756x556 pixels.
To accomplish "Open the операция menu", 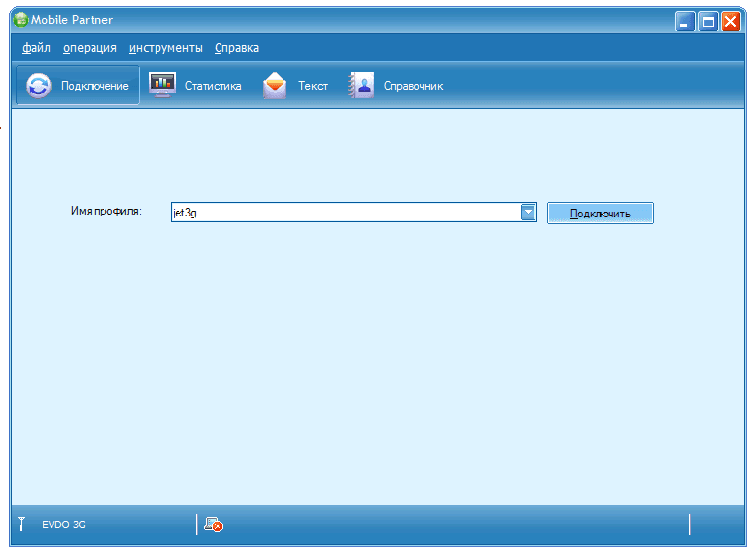I will click(90, 48).
